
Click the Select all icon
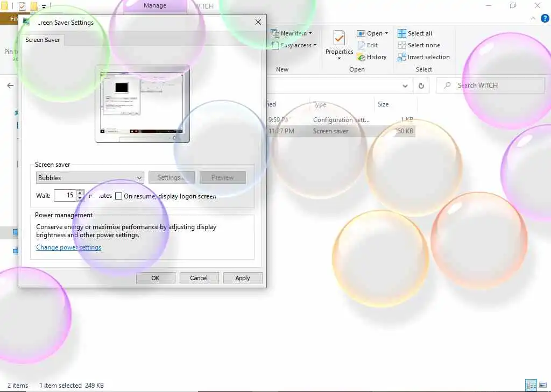pyautogui.click(x=401, y=33)
